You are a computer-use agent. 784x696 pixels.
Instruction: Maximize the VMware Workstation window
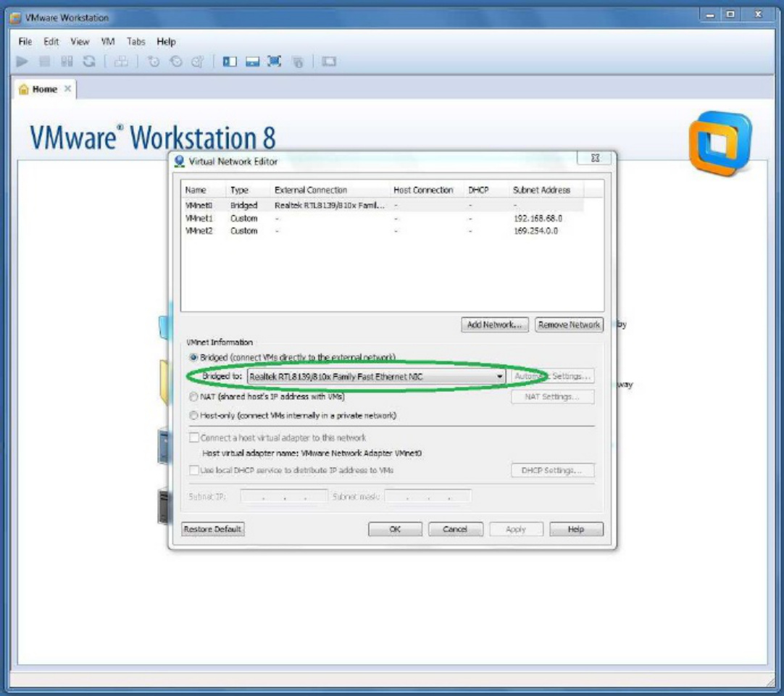click(x=730, y=15)
